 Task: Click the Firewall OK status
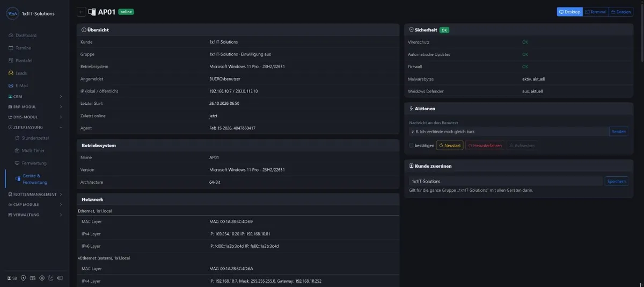point(525,67)
